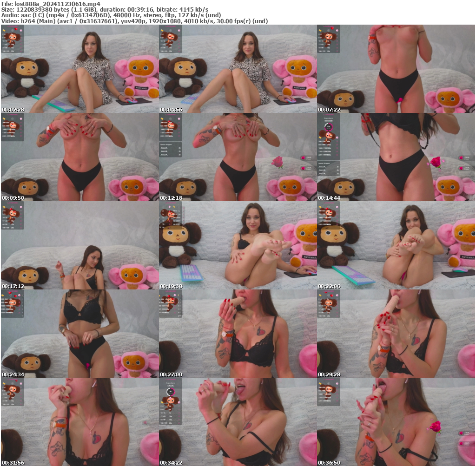
Task: Open the preview frame at 00:09:50
Action: point(79,157)
